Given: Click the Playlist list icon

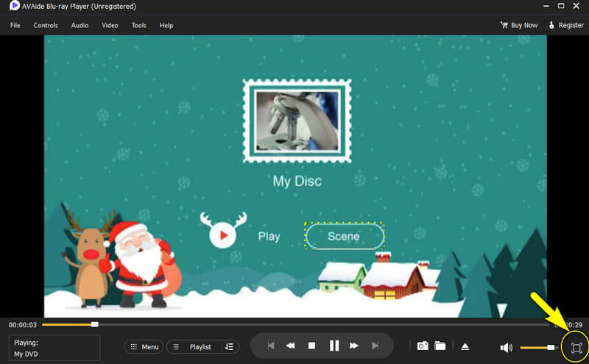Looking at the screenshot, I should [x=176, y=347].
